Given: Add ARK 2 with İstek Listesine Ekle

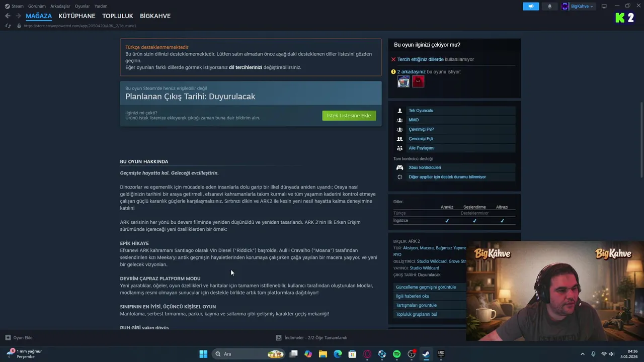Looking at the screenshot, I should click(349, 116).
